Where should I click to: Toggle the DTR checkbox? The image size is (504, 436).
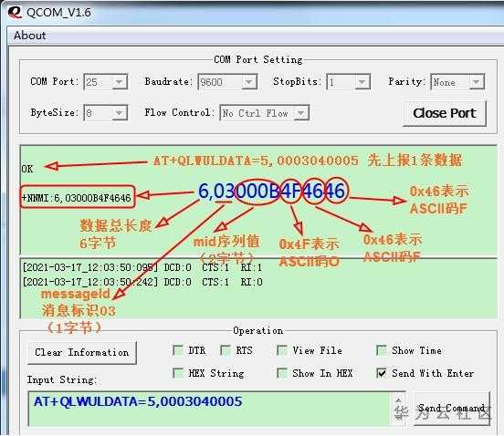(178, 350)
